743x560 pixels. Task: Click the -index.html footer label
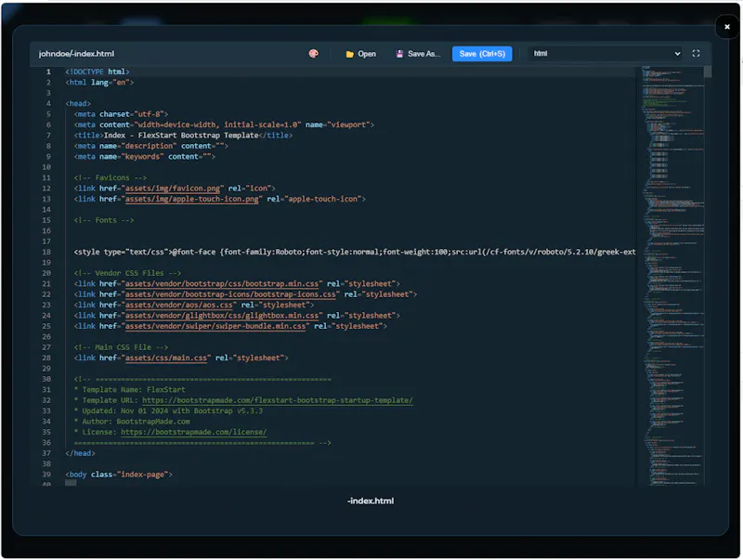[x=371, y=501]
